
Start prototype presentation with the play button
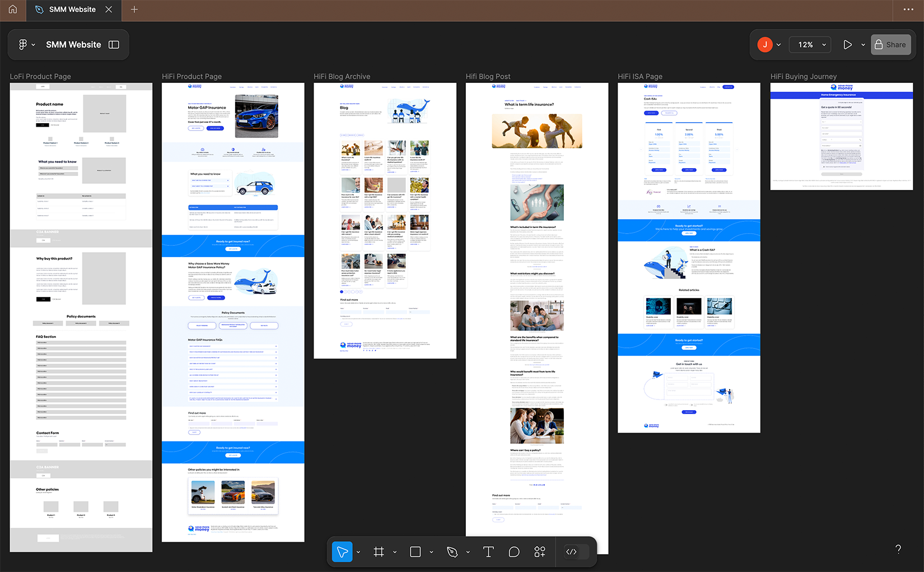click(x=848, y=44)
